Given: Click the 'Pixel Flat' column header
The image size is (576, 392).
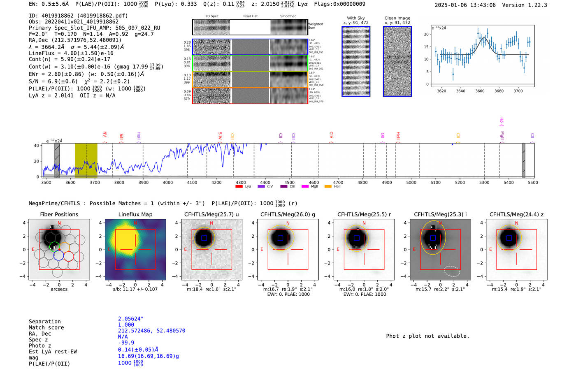Looking at the screenshot, I should coord(250,16).
